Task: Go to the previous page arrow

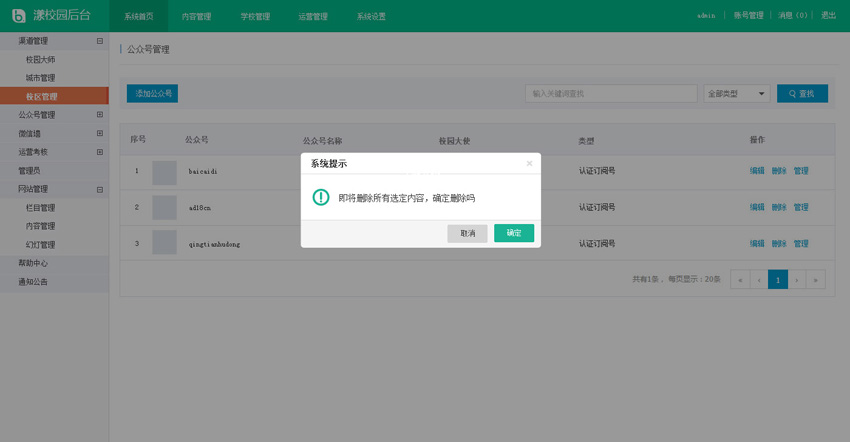Action: (x=759, y=280)
